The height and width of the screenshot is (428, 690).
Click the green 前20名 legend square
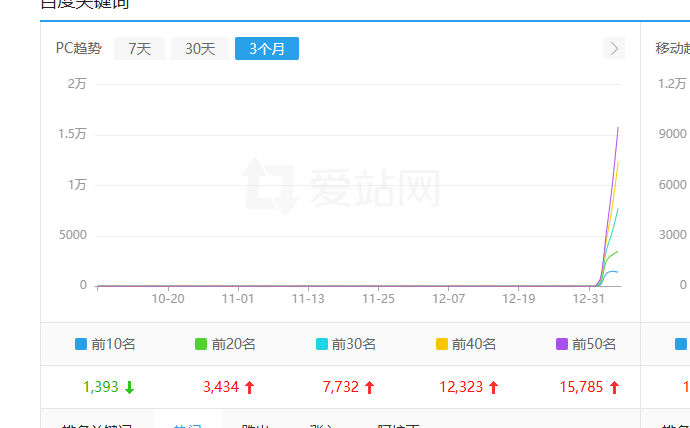(201, 344)
